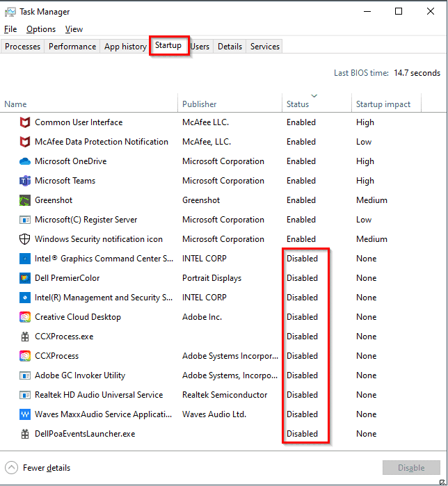The image size is (448, 486).
Task: Click the Windows Security shield icon
Action: pos(25,239)
